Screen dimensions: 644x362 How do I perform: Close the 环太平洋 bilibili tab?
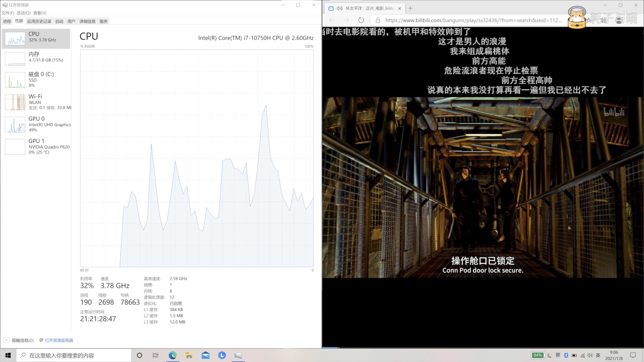tap(399, 8)
